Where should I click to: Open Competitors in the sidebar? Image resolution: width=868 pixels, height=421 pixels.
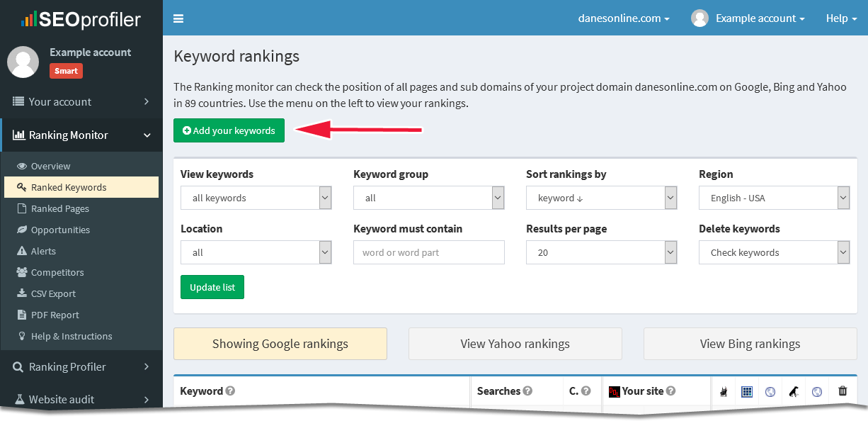coord(57,272)
